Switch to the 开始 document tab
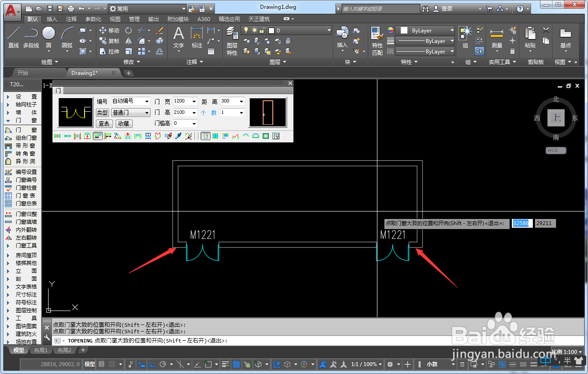This screenshot has height=374, width=588. tap(22, 73)
